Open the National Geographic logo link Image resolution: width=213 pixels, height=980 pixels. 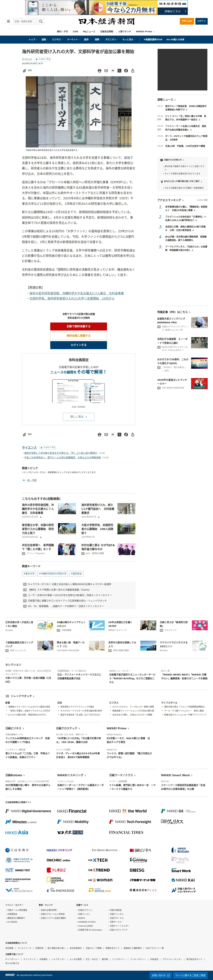(55, 880)
